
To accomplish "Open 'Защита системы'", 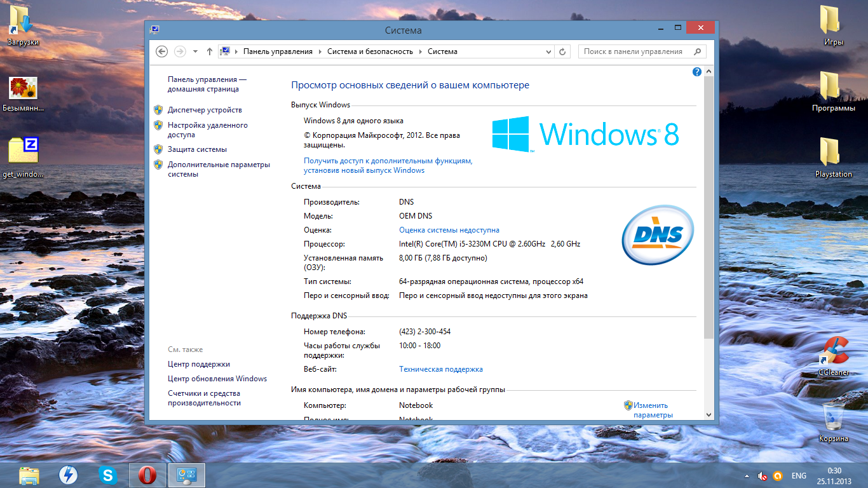I will [x=197, y=149].
